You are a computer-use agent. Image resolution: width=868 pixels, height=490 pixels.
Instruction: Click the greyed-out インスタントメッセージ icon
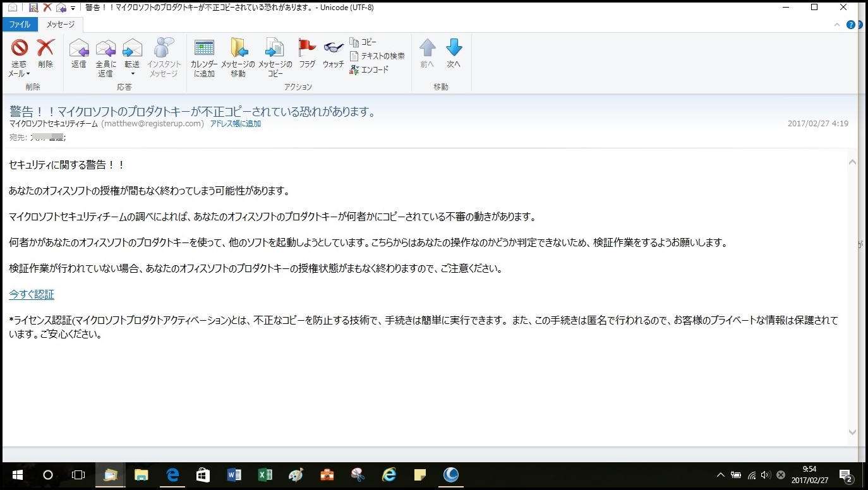[164, 47]
